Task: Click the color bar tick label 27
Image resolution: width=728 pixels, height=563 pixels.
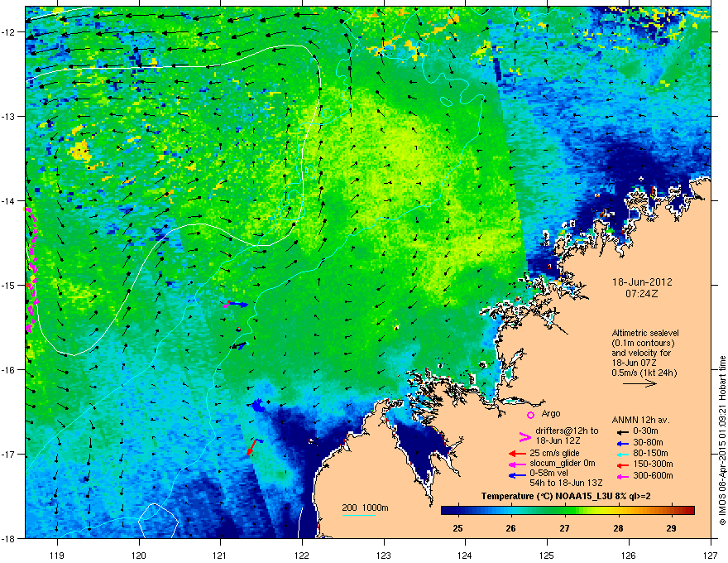Action: coord(564,528)
